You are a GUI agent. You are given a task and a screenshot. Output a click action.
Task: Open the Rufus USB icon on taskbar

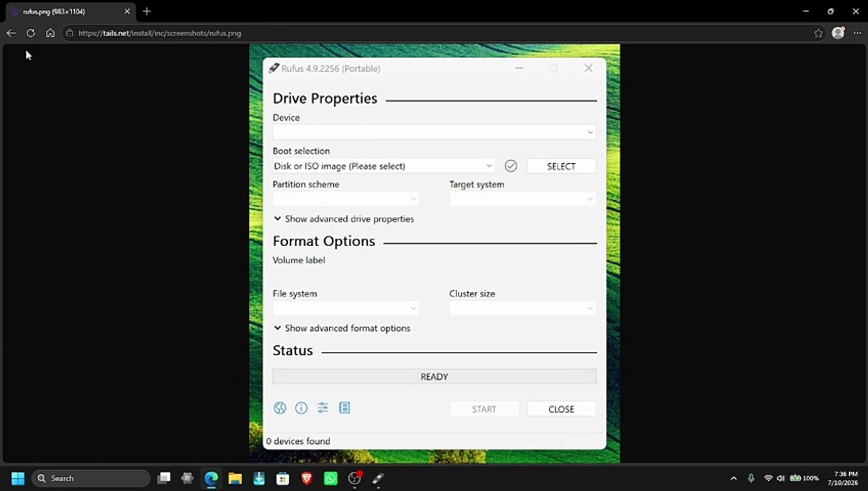coord(378,478)
